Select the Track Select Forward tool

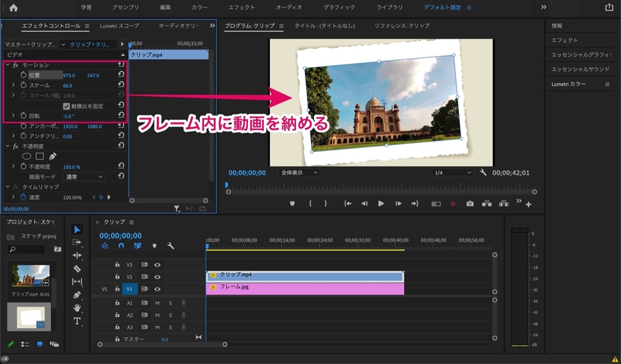pyautogui.click(x=77, y=242)
